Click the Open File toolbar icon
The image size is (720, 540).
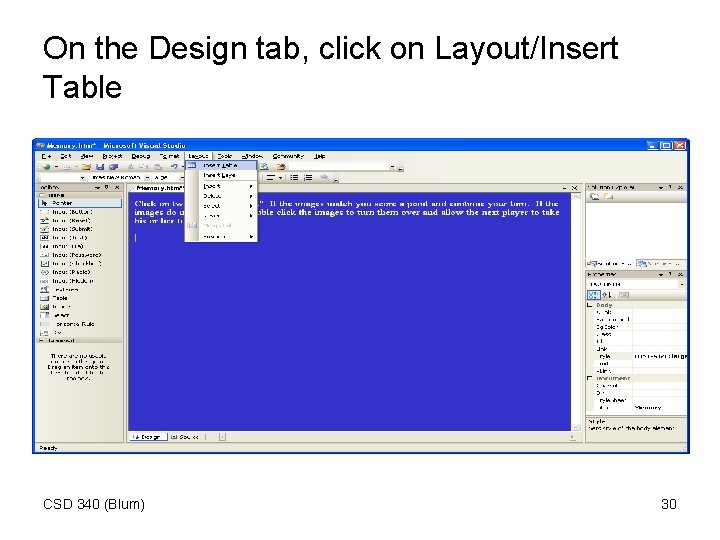[86, 167]
